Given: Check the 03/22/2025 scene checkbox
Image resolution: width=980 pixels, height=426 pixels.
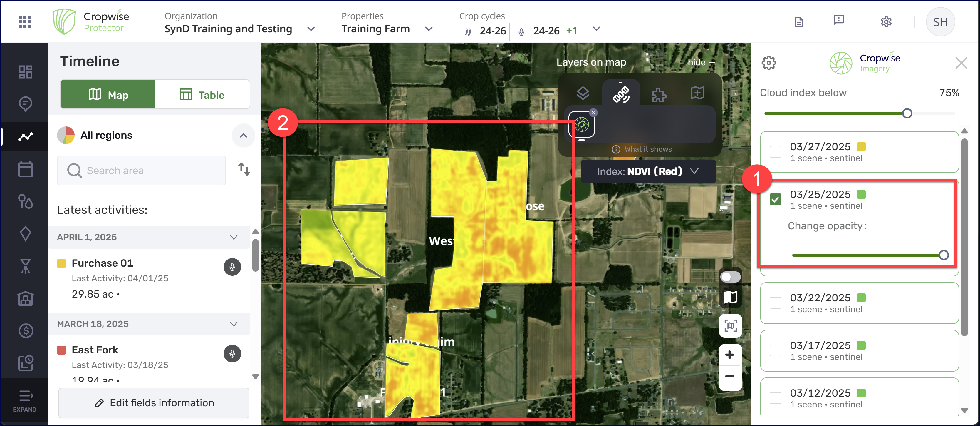Looking at the screenshot, I should click(x=775, y=303).
